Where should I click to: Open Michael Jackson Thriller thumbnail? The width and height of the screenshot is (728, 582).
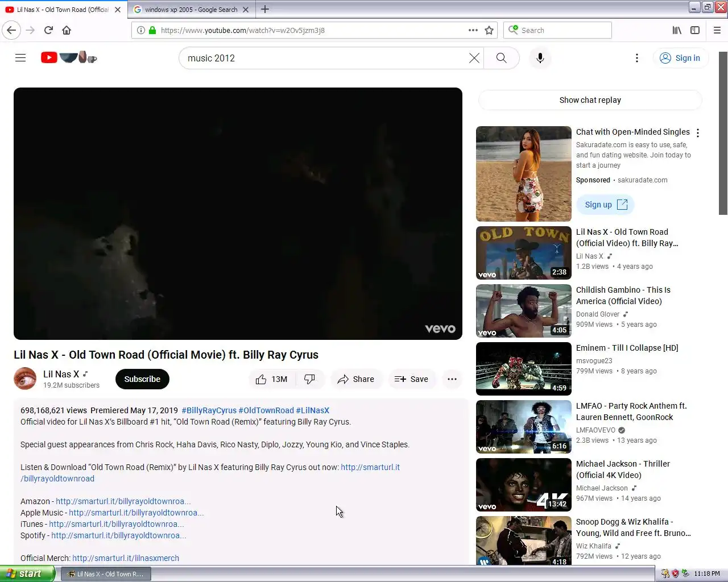pos(524,485)
